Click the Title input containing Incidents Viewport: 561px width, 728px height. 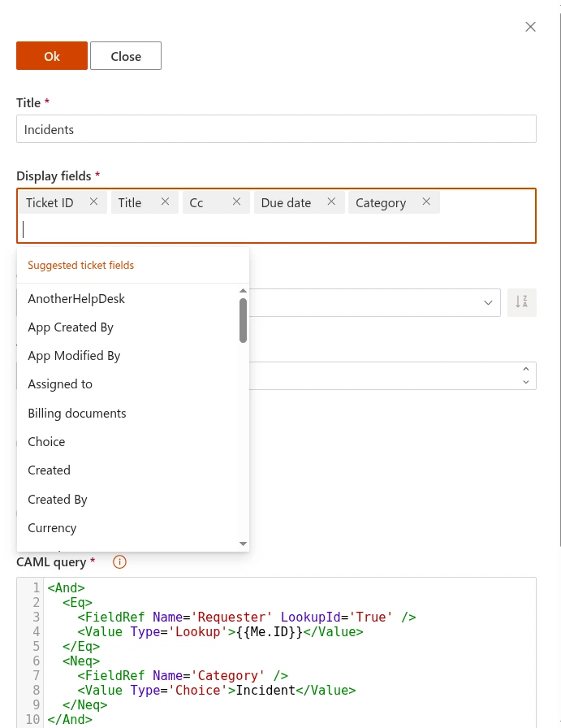click(276, 129)
